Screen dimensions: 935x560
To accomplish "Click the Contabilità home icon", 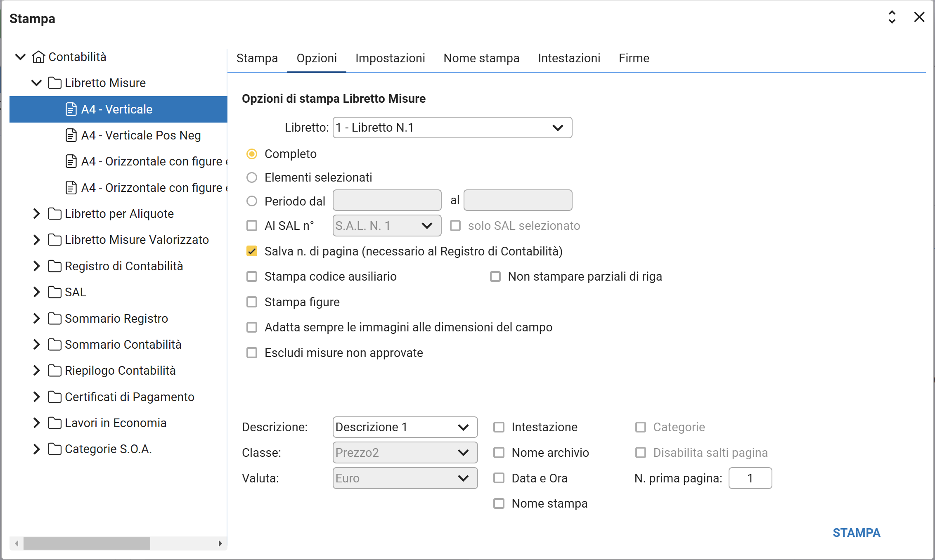I will (38, 57).
